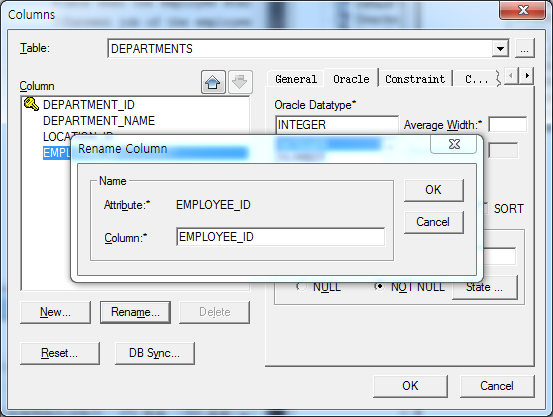The image size is (553, 417).
Task: Click the Oracle Datatype INTEGER field
Action: pos(337,125)
